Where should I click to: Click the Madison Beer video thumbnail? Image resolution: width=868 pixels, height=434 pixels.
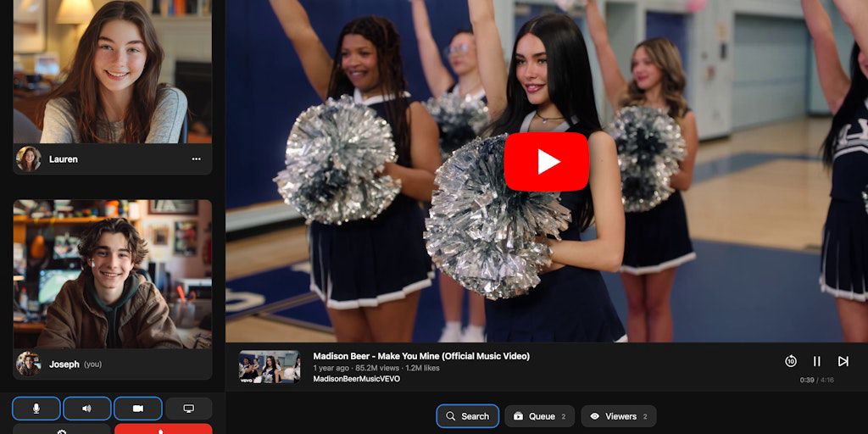click(270, 367)
